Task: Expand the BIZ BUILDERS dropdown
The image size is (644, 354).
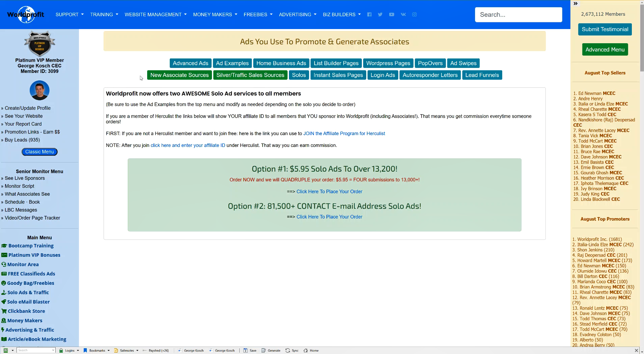Action: tap(342, 15)
